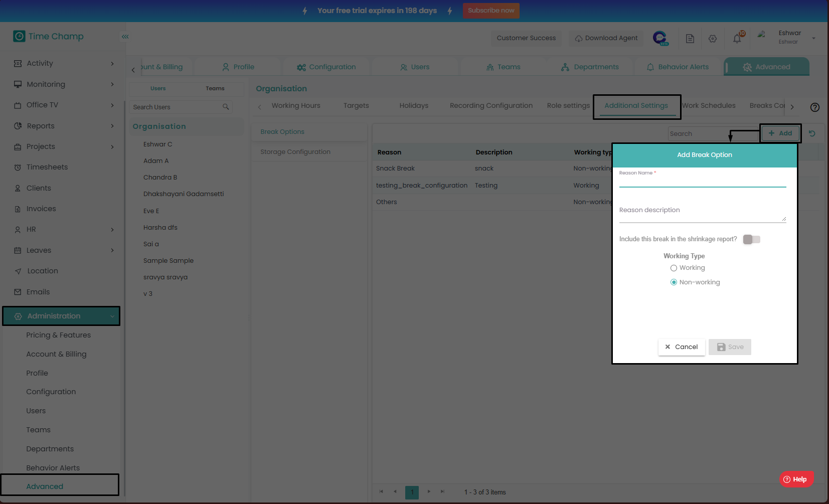829x504 pixels.
Task: Open Pricing & Features in sidebar
Action: (x=59, y=335)
